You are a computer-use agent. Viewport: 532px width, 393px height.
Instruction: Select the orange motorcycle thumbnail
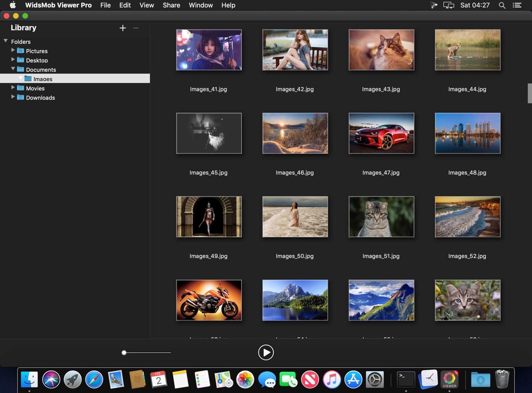(209, 300)
